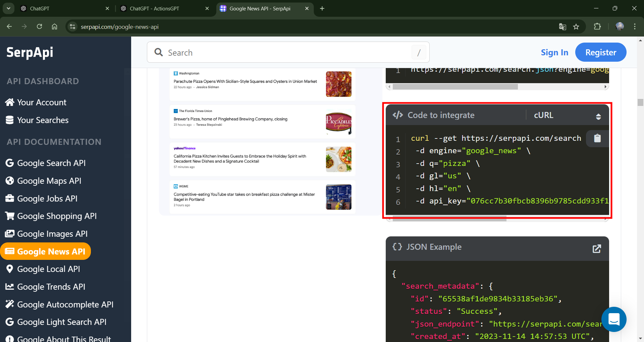Select the highlighted Google News API item
The height and width of the screenshot is (342, 644).
[46, 251]
